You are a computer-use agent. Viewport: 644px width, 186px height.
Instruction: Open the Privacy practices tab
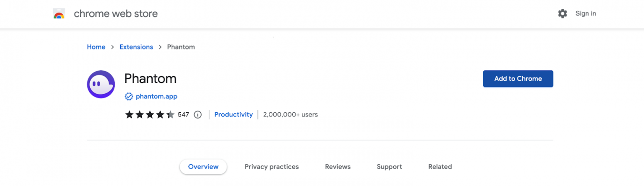click(272, 167)
